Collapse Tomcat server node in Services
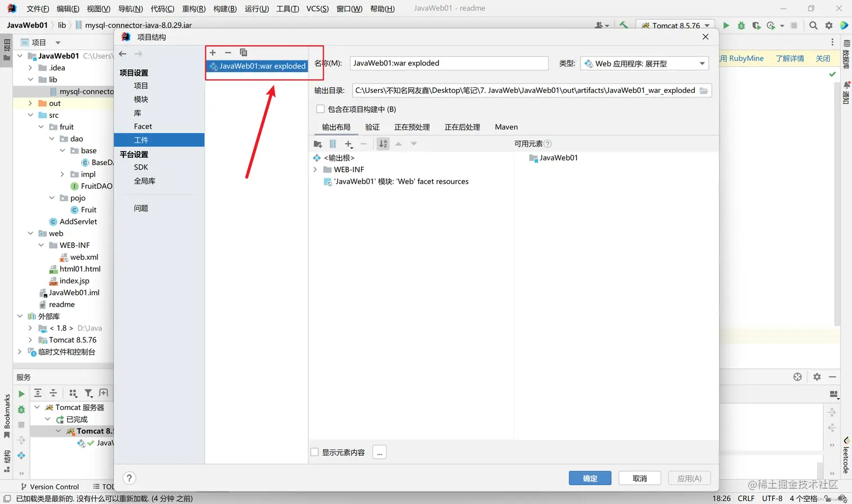 pos(37,407)
